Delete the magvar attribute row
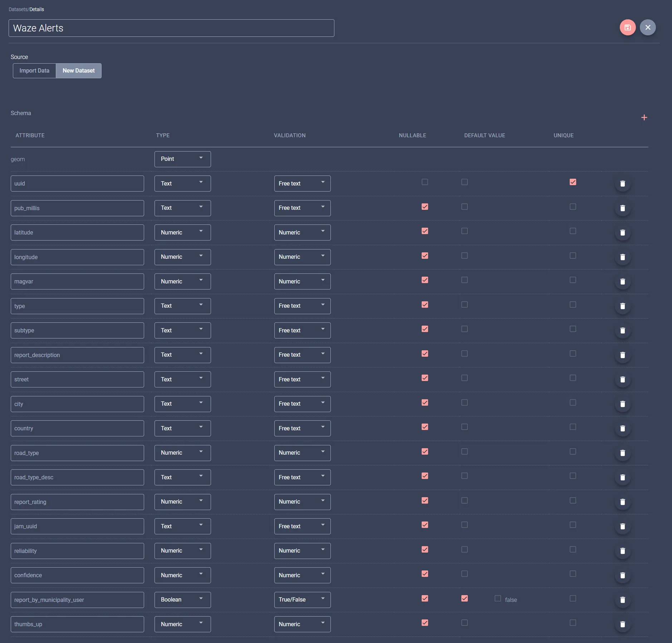The width and height of the screenshot is (672, 643). pyautogui.click(x=622, y=282)
